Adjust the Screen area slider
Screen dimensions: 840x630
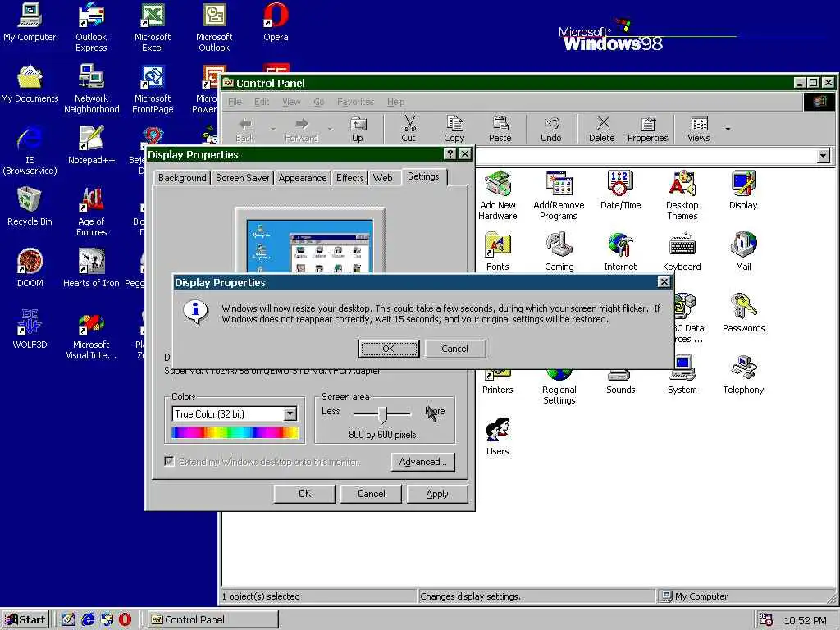tap(382, 413)
